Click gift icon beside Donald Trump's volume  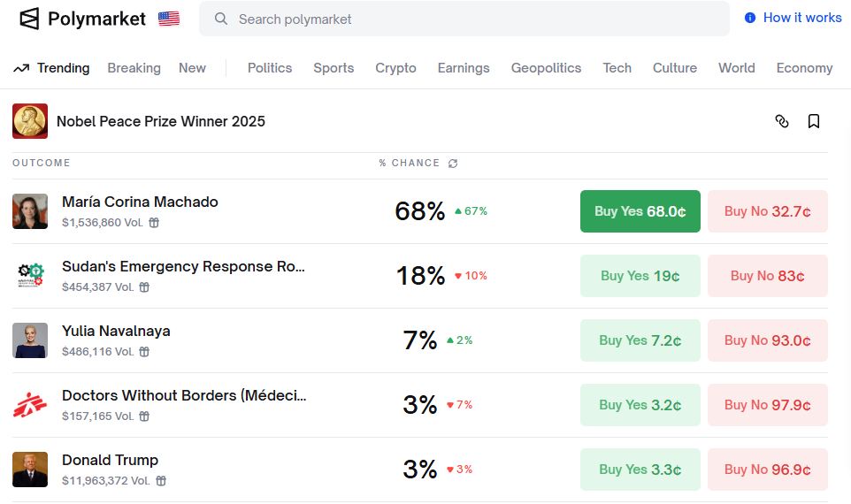[x=161, y=481]
